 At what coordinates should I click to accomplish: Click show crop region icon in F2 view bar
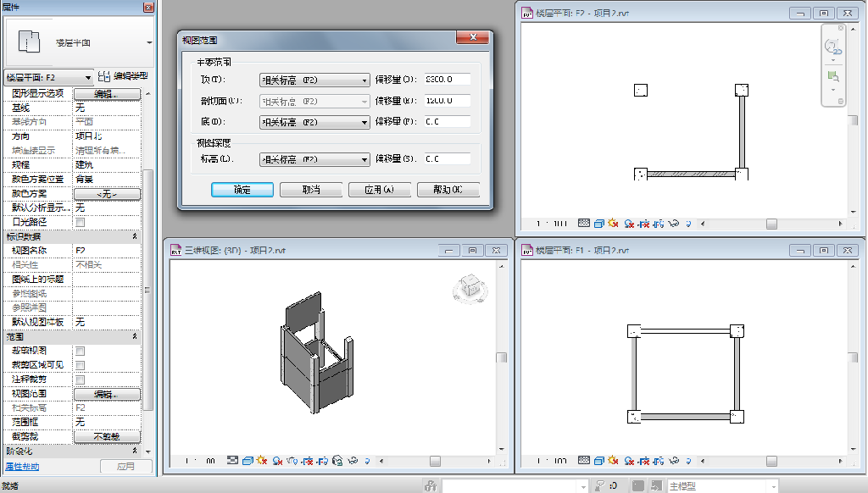pos(658,224)
